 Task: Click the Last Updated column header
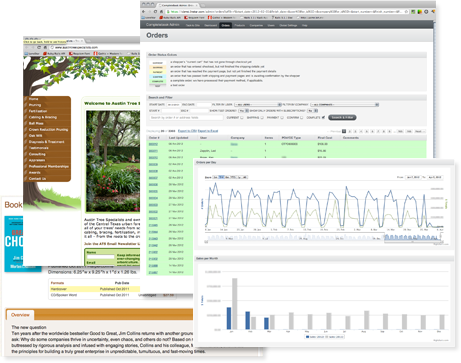point(179,138)
